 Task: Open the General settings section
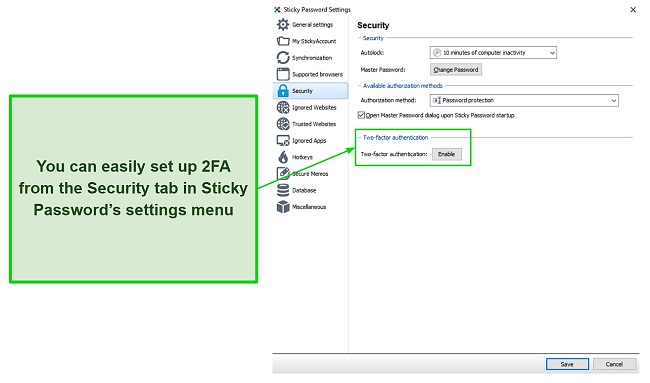[x=310, y=24]
